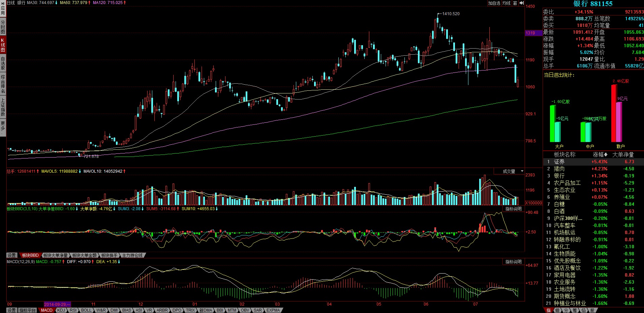644x313 pixels.
Task: Select the SAR indicator tab
Action: pyautogui.click(x=258, y=310)
